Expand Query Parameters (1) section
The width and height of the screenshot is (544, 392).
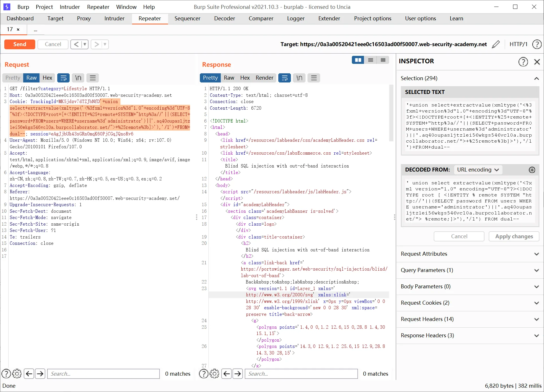tap(470, 270)
